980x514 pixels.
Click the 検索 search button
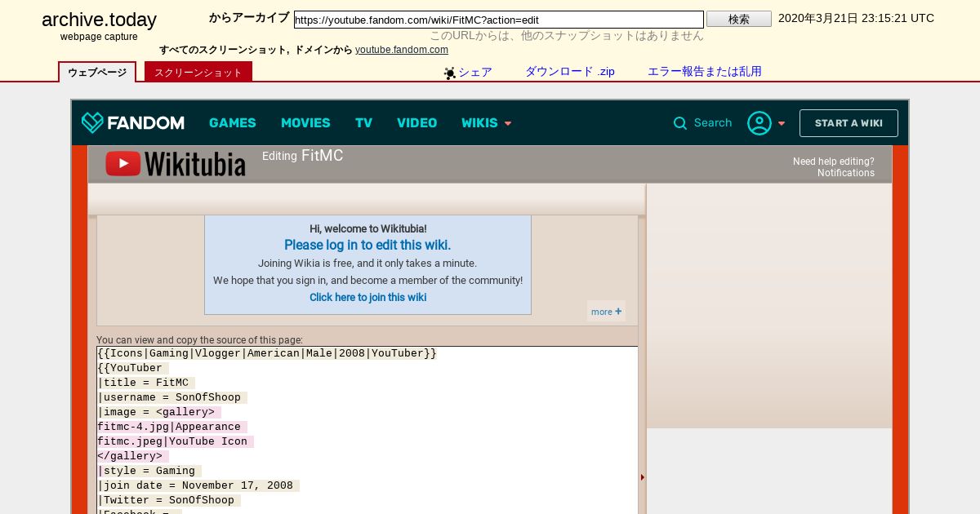(739, 19)
